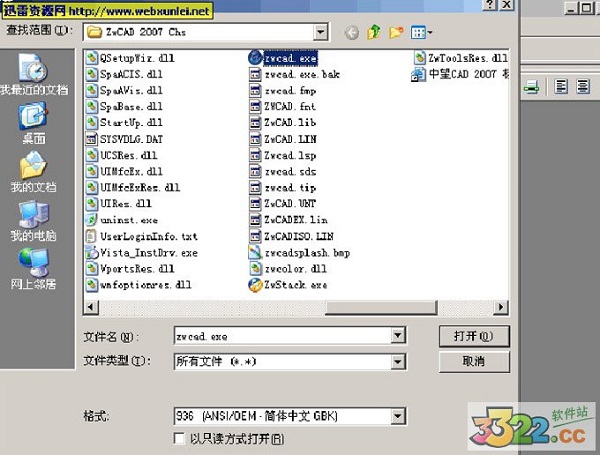Click the file name input field
The image size is (600, 455).
[283, 336]
